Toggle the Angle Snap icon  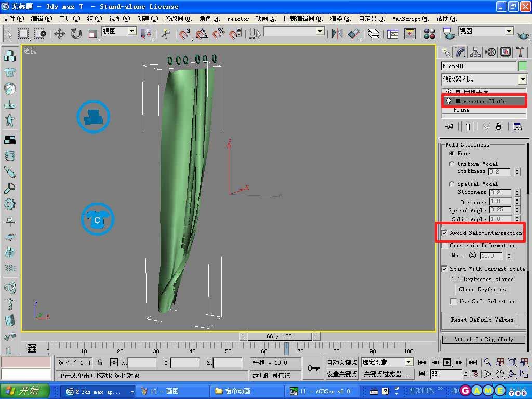(x=202, y=34)
